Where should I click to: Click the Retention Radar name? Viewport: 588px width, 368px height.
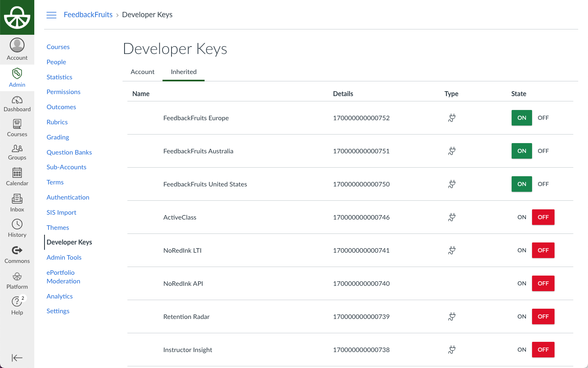point(186,316)
